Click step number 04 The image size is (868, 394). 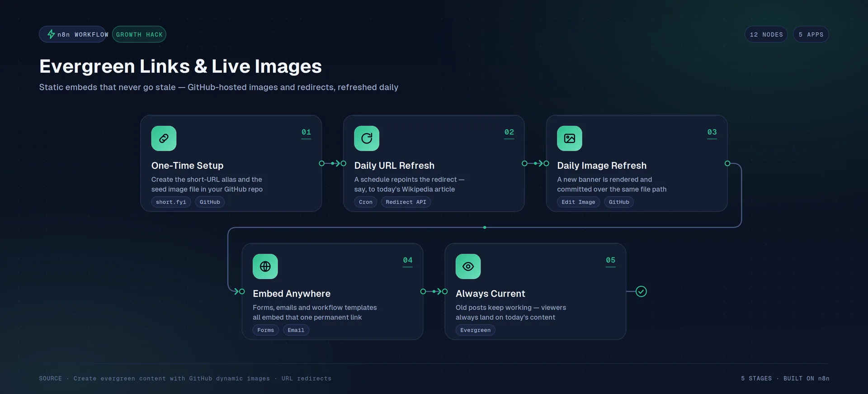click(408, 260)
